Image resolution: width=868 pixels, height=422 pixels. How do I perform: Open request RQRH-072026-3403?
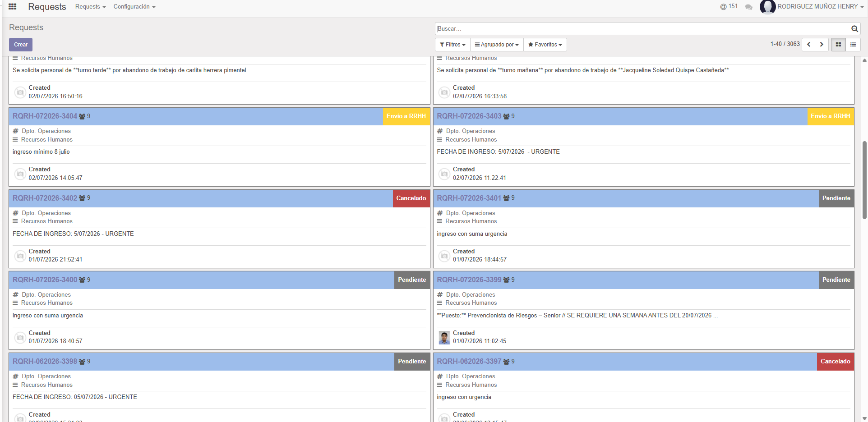tap(469, 116)
